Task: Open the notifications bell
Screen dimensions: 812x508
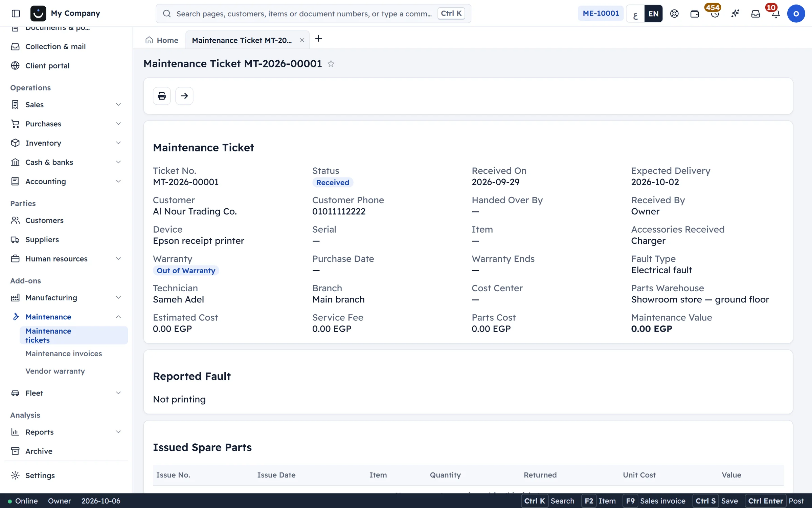Action: [775, 14]
